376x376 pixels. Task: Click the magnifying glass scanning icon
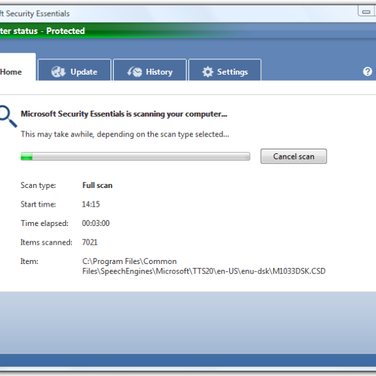(8, 116)
